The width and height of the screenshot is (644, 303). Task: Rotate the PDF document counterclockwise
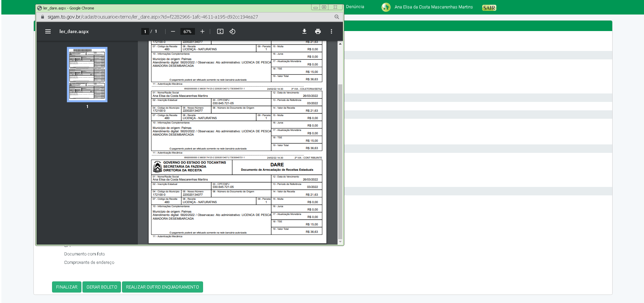point(232,31)
